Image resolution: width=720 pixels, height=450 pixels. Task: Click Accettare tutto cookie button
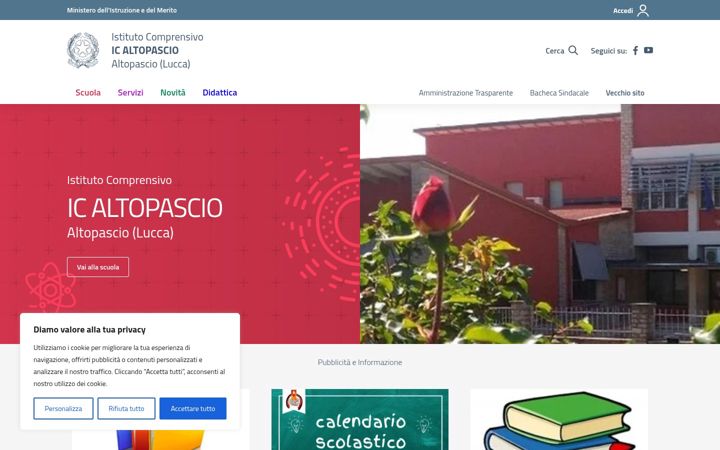pyautogui.click(x=193, y=408)
